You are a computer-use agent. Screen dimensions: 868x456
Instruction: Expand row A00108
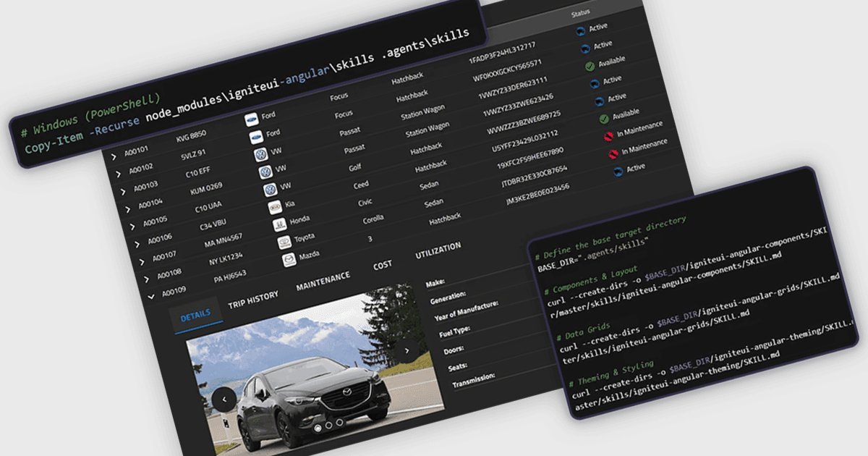coord(146,279)
